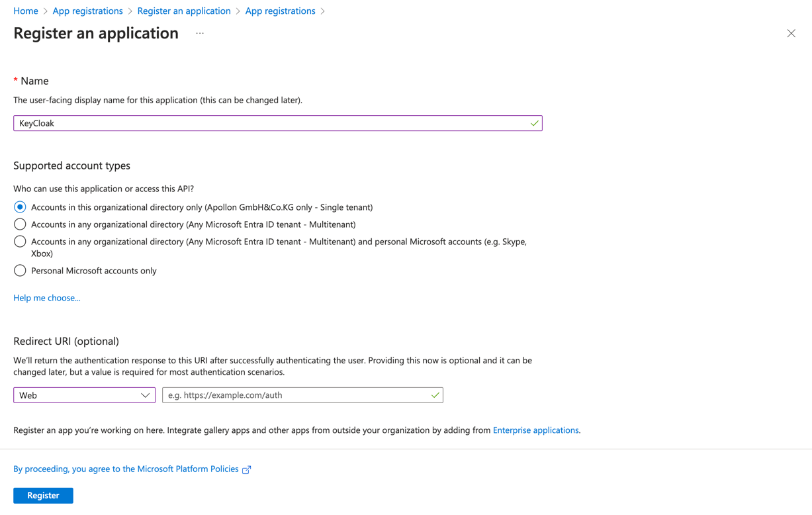The image size is (812, 515).
Task: Navigate to Register an application breadcrumb
Action: pos(184,11)
